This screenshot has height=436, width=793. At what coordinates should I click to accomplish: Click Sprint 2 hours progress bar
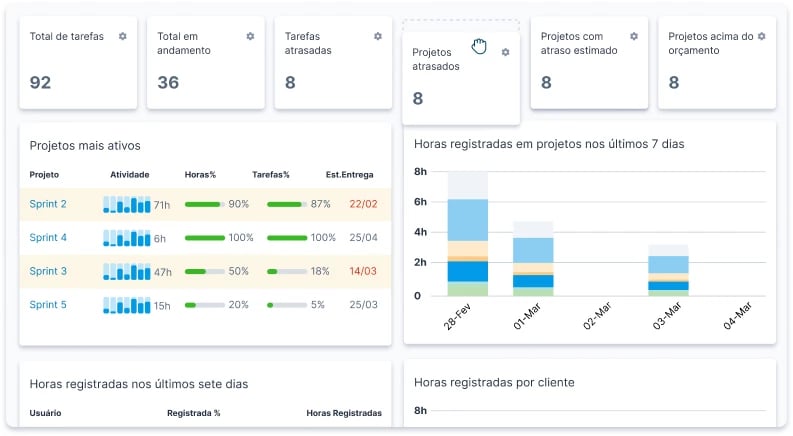[x=203, y=205]
